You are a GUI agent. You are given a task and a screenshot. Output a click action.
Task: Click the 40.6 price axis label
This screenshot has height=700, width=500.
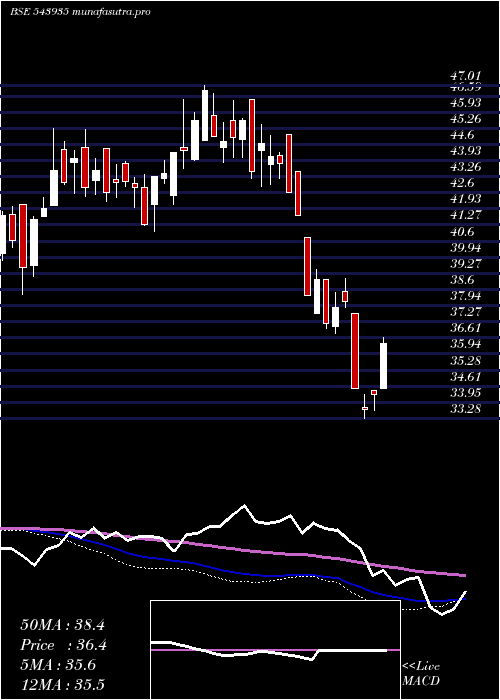(x=462, y=232)
